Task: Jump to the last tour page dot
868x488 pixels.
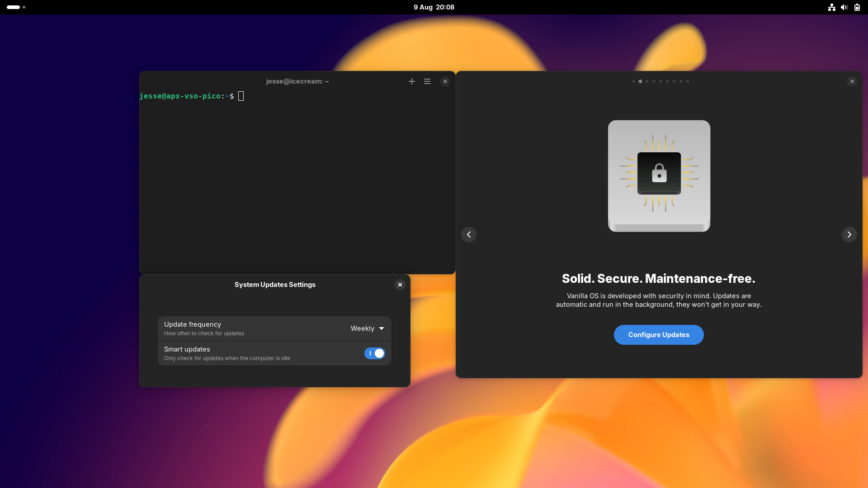Action: coord(687,81)
